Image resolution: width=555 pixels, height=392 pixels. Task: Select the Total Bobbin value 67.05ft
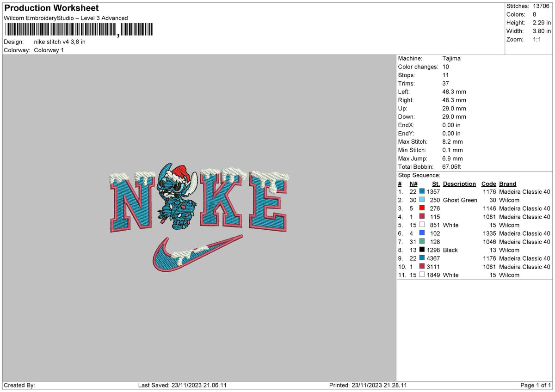point(451,166)
